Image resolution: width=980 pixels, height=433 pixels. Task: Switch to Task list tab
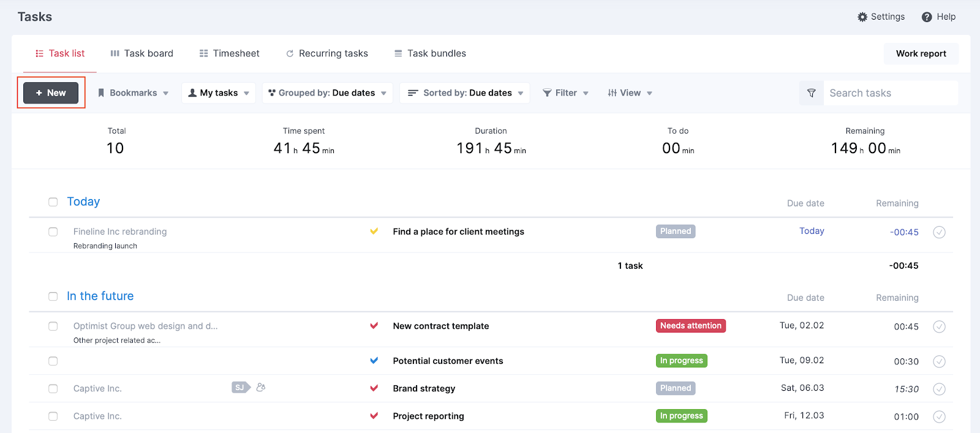(60, 54)
